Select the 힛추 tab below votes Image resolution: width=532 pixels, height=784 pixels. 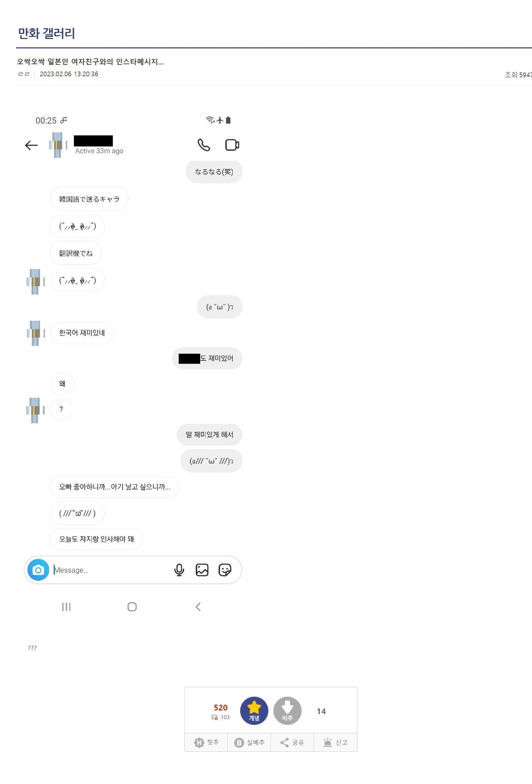(x=206, y=742)
